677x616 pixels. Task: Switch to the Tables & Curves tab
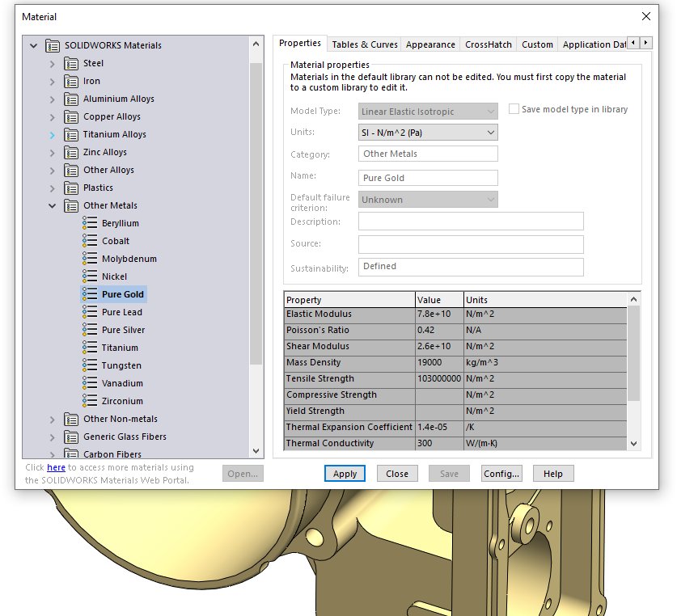tap(365, 44)
